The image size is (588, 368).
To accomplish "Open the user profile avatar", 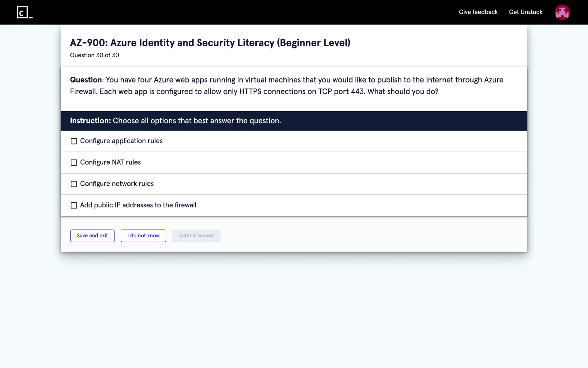I will (562, 12).
